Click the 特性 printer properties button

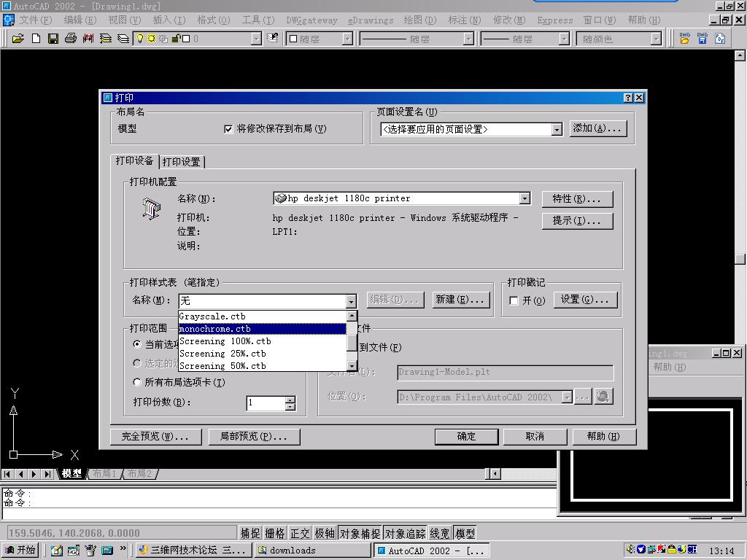click(577, 198)
